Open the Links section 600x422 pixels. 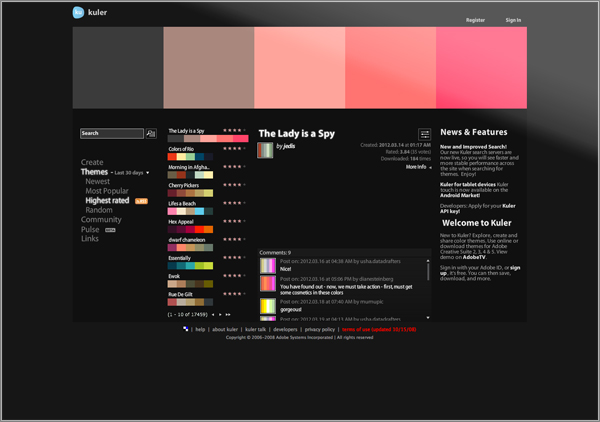(90, 239)
